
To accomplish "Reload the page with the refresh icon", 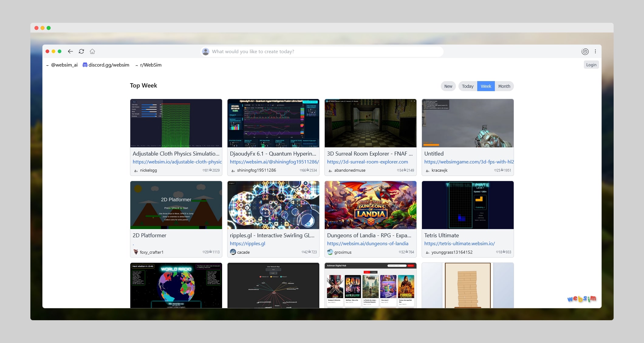I will tap(81, 51).
